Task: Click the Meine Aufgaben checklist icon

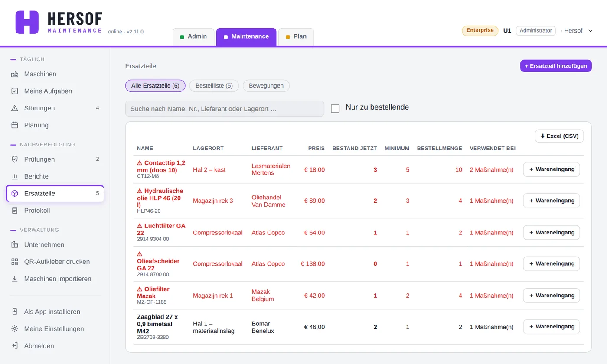Action: coord(15,91)
